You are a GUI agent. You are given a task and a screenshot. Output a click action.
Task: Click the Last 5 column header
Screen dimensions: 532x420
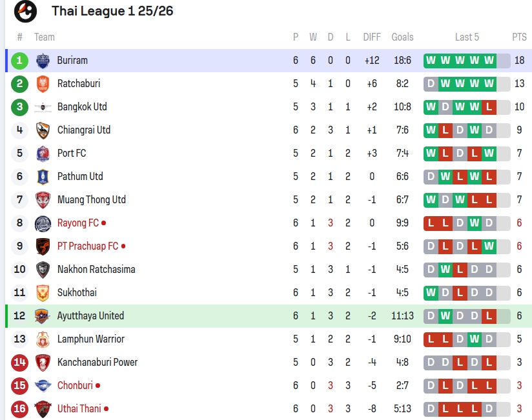pos(467,37)
